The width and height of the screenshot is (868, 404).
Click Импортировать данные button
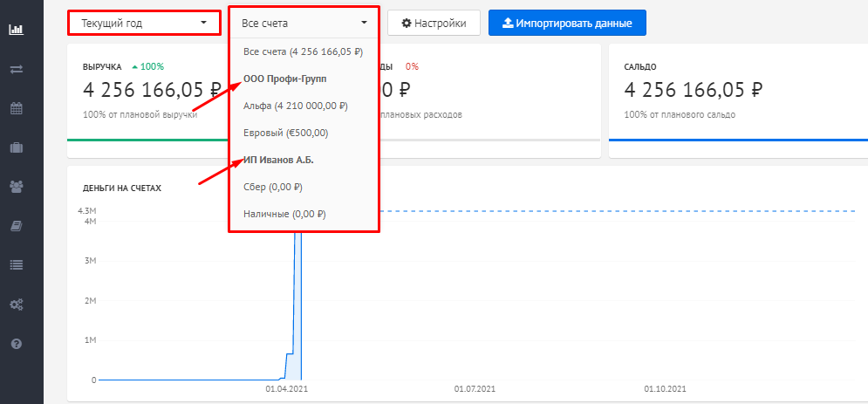click(567, 24)
